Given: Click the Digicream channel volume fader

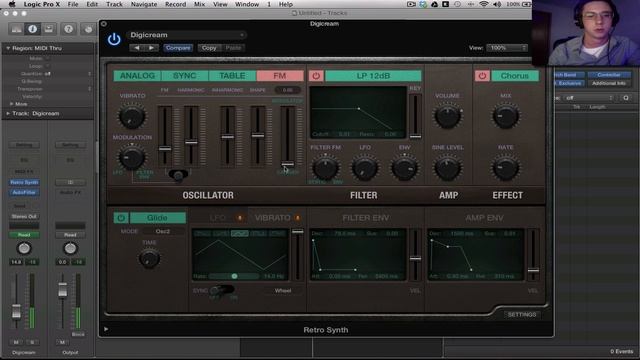Looking at the screenshot, I should click(x=16, y=311).
